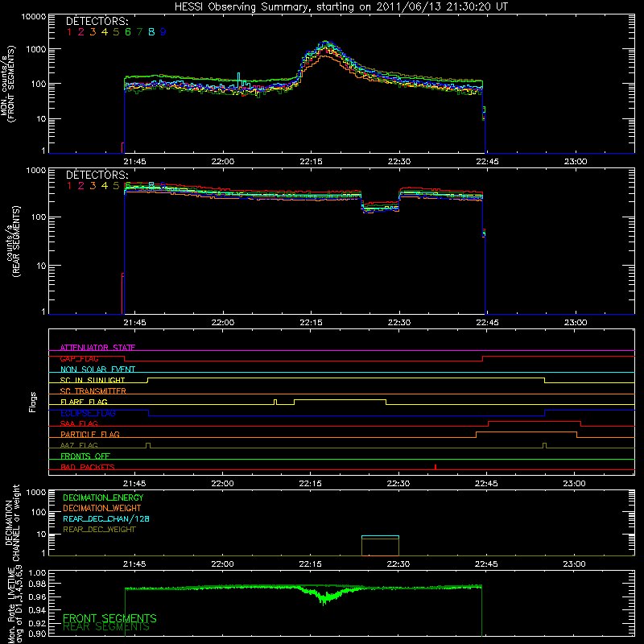Choose the cyan detector 8 label in front segments legend

151,32
